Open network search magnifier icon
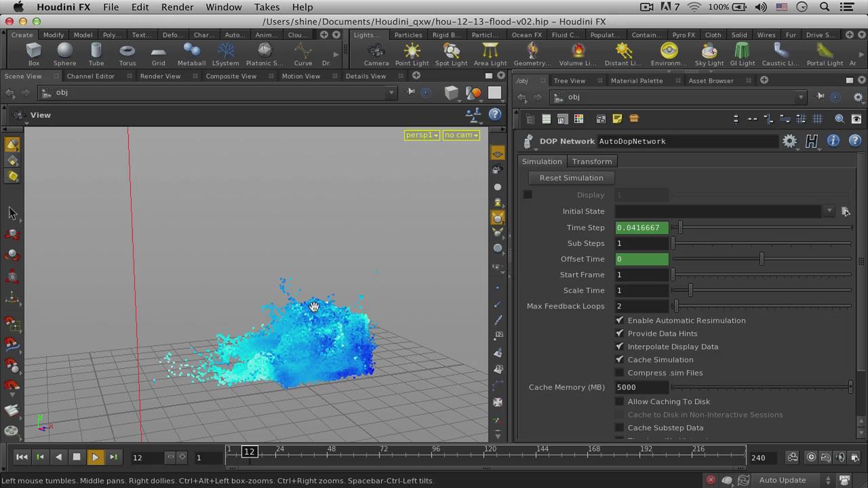This screenshot has width=868, height=488. coord(840,119)
